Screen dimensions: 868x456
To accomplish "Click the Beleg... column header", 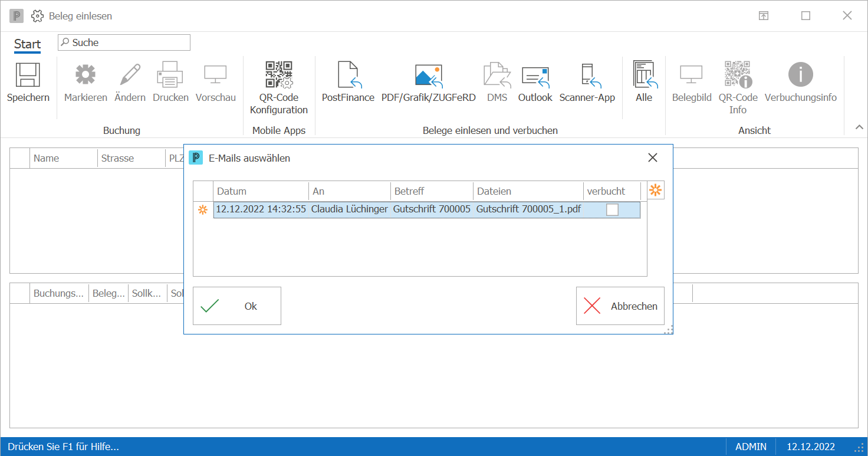I will (x=108, y=293).
